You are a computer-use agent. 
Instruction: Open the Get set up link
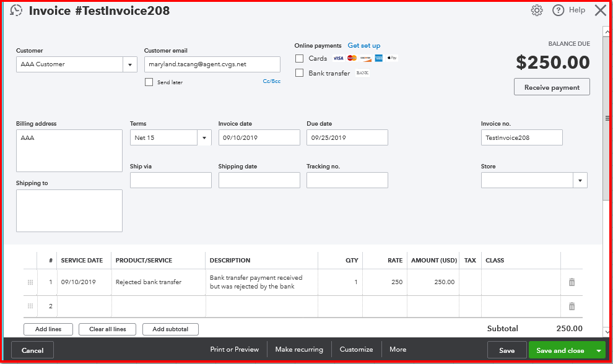(x=364, y=45)
